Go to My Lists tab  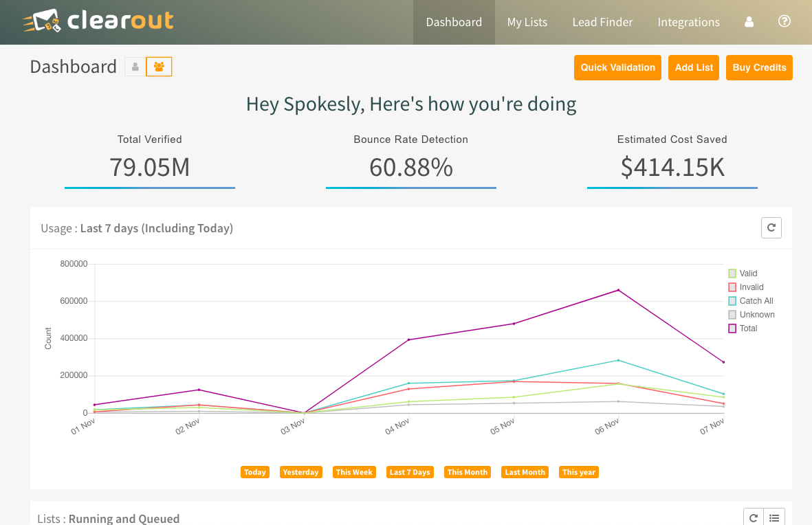click(527, 22)
